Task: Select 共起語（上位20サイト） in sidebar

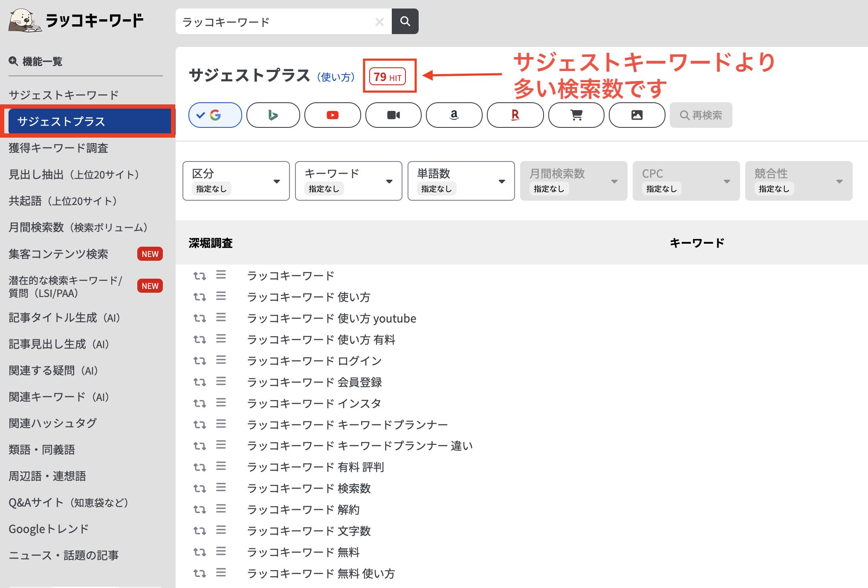Action: [64, 201]
